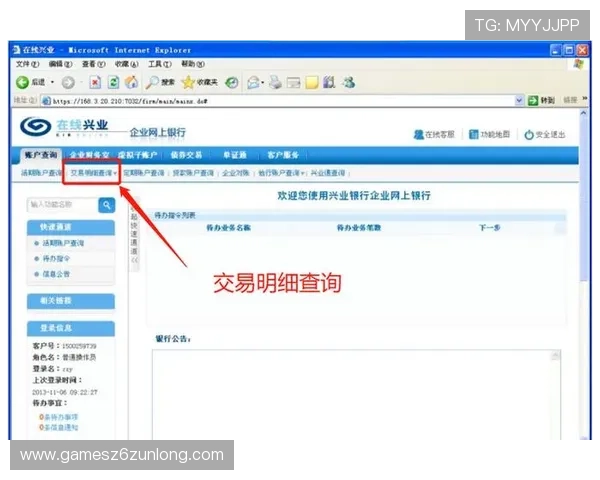Click 待办指令 in quick channel list

tap(56, 259)
